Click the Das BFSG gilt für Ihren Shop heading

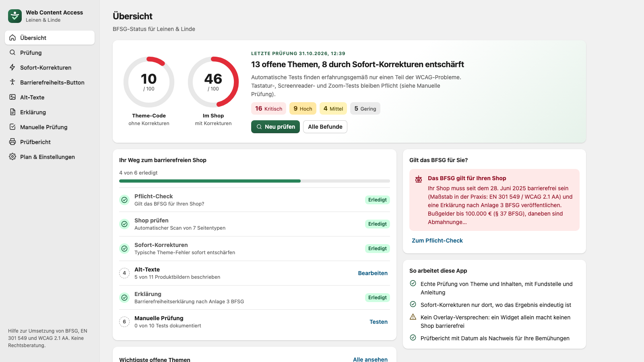click(x=467, y=178)
